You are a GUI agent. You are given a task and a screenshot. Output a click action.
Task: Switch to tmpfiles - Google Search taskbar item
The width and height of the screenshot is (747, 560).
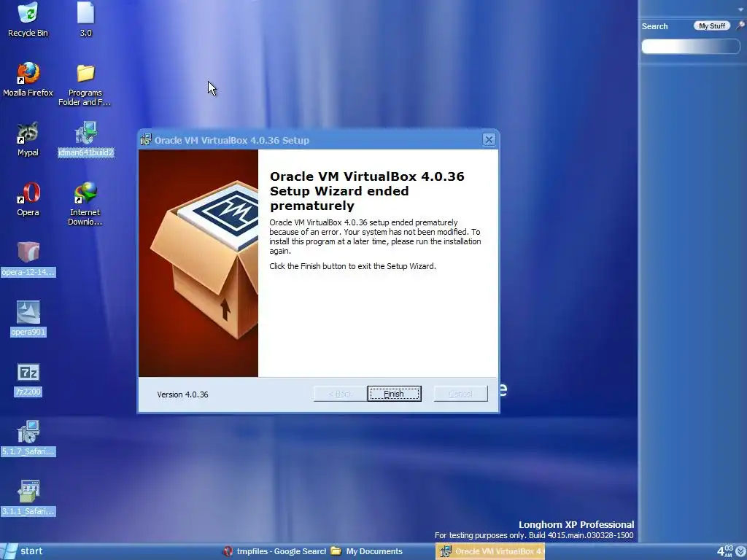click(x=274, y=551)
